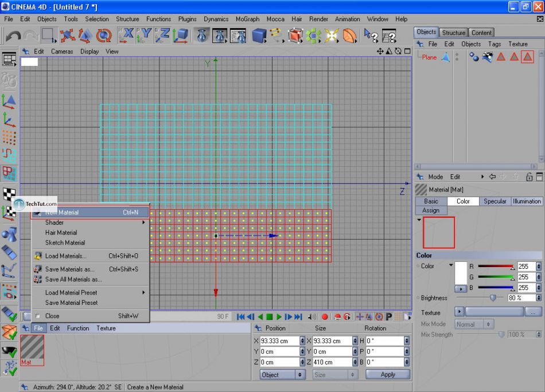The image size is (545, 392).
Task: Select Points mode in left sidebar
Action: tap(9, 138)
